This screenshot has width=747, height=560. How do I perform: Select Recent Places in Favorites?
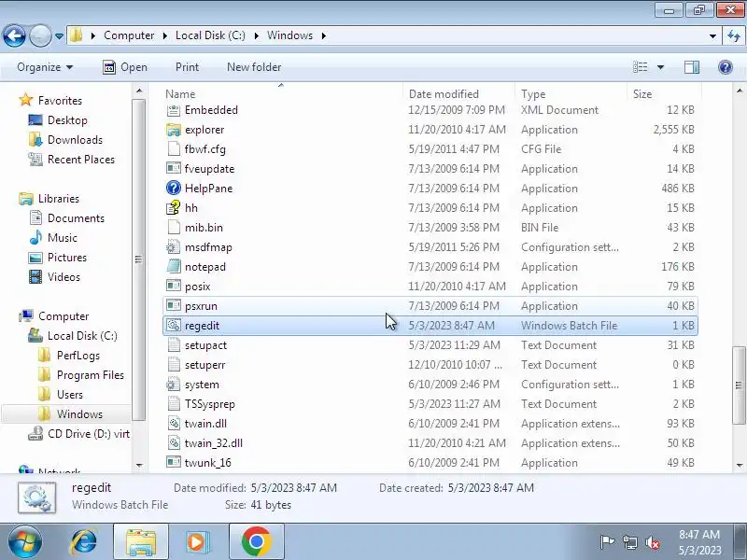pos(81,159)
